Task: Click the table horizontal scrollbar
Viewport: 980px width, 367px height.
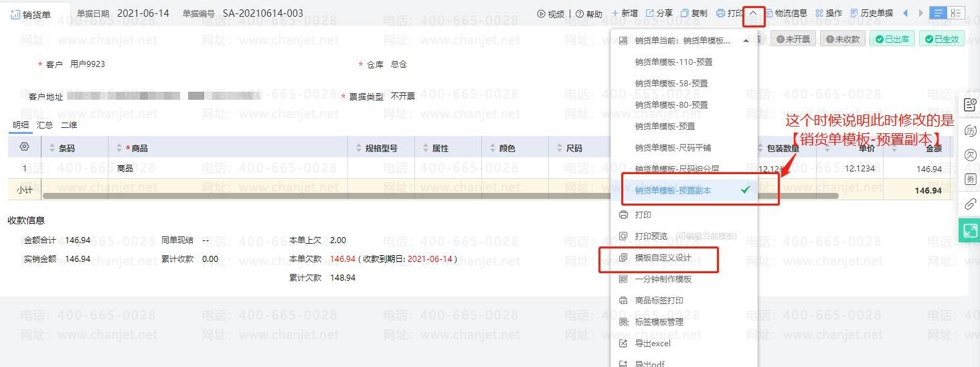Action: pos(440,196)
